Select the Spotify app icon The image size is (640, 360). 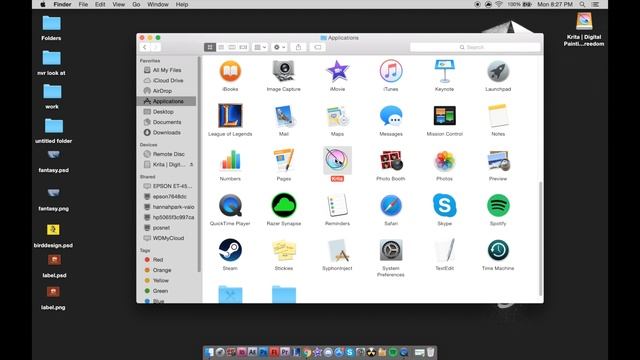[x=498, y=205]
